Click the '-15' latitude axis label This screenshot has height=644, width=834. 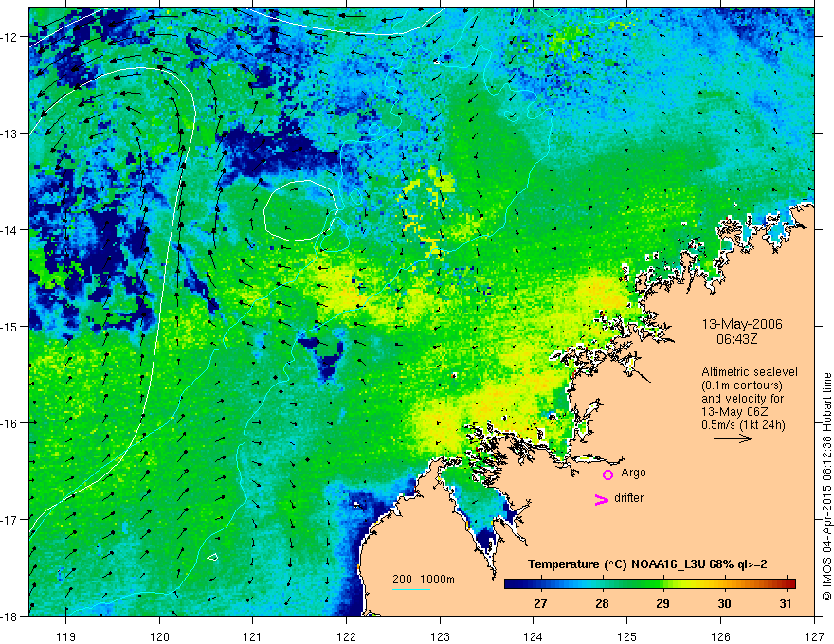pos(9,326)
